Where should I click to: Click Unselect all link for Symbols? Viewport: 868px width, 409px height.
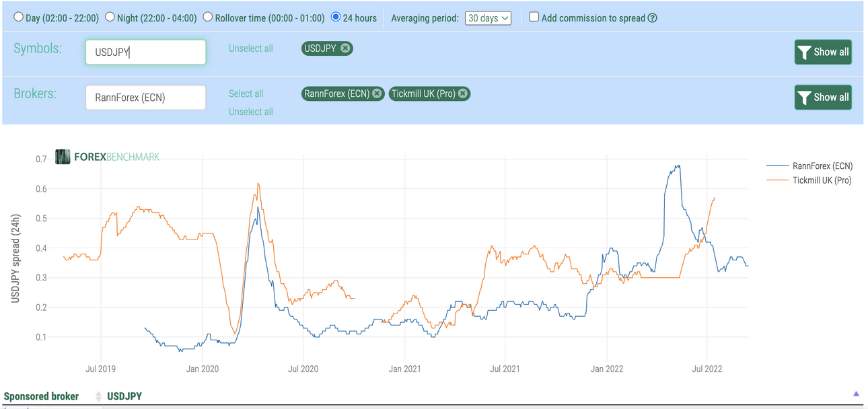pyautogui.click(x=251, y=48)
